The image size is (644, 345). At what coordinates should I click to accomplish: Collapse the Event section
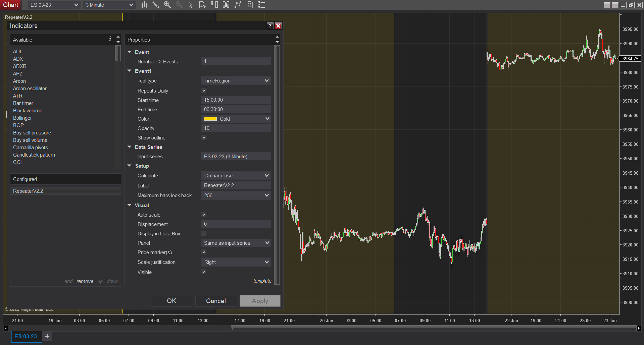130,52
